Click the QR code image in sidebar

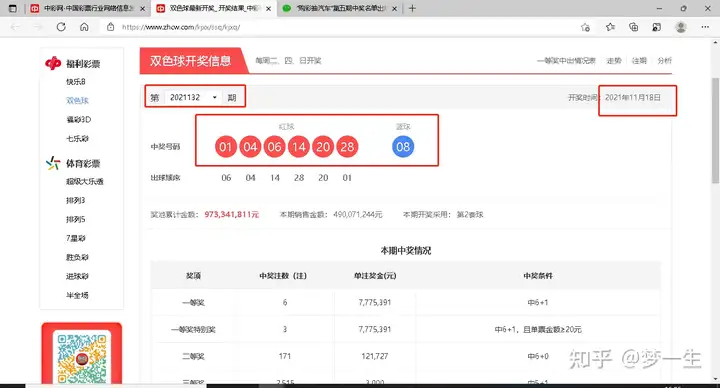click(82, 358)
